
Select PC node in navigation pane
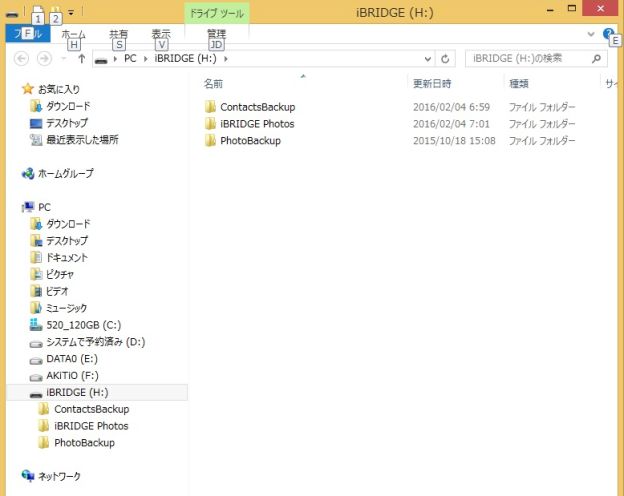click(44, 207)
